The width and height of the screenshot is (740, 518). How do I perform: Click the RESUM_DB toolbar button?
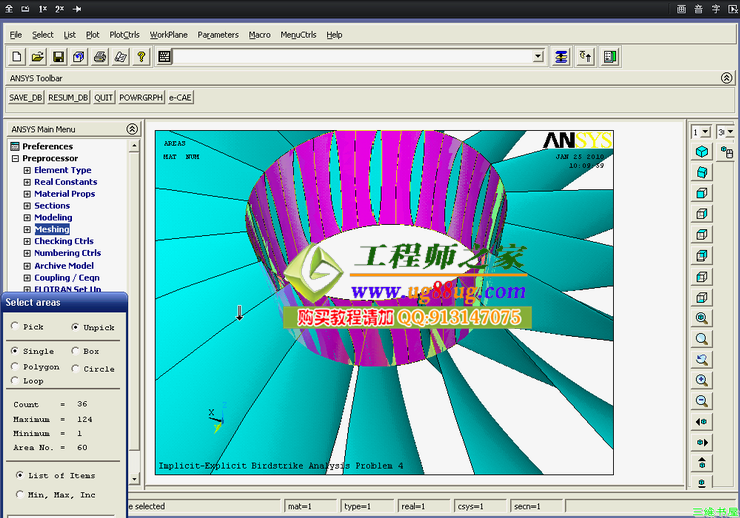68,98
